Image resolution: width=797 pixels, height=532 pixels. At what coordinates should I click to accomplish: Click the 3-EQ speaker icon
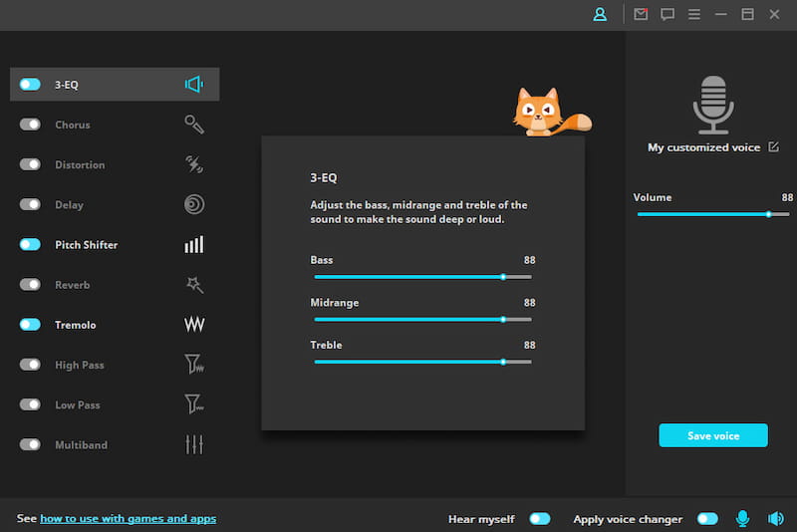[x=194, y=85]
